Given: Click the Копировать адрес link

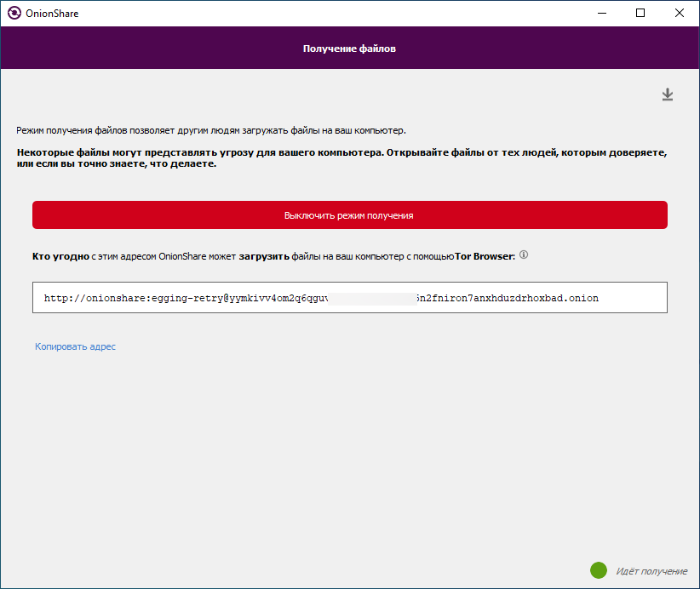Looking at the screenshot, I should point(75,346).
